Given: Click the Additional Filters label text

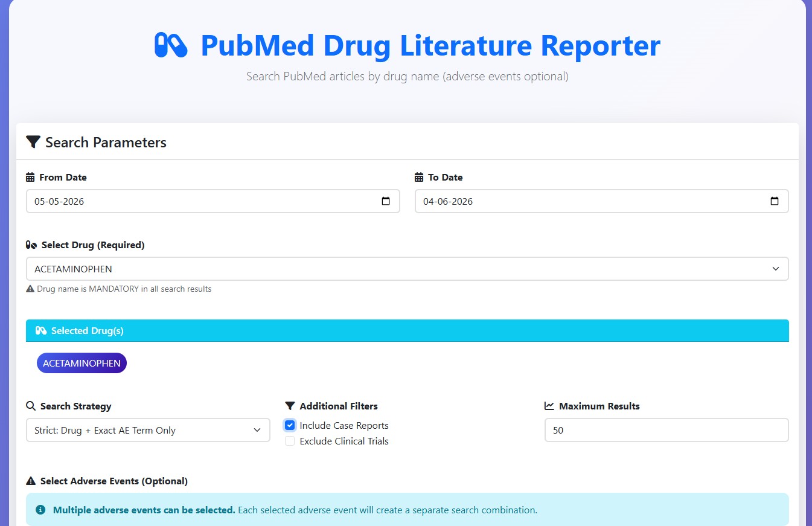Looking at the screenshot, I should [x=339, y=406].
